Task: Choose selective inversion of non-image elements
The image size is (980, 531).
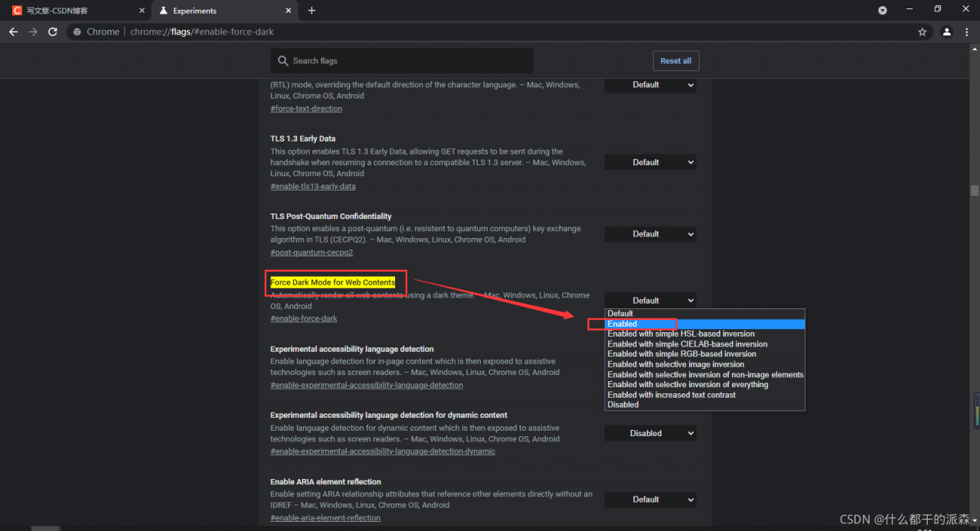Action: click(x=704, y=375)
